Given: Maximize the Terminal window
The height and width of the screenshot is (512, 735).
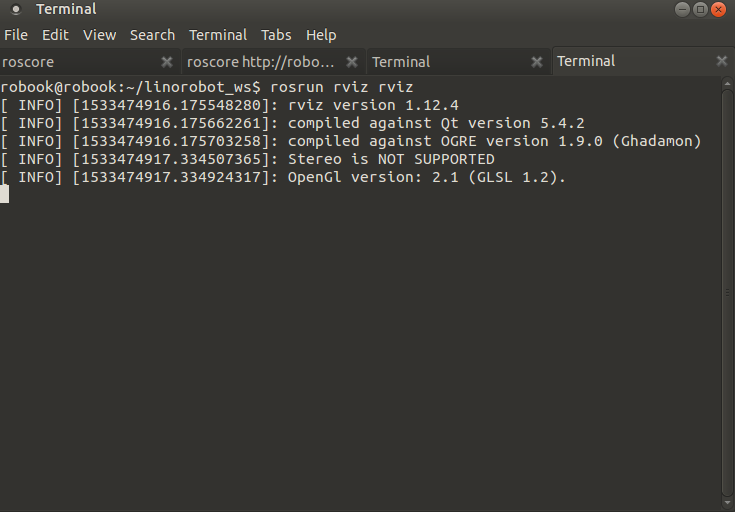Looking at the screenshot, I should pos(701,9).
